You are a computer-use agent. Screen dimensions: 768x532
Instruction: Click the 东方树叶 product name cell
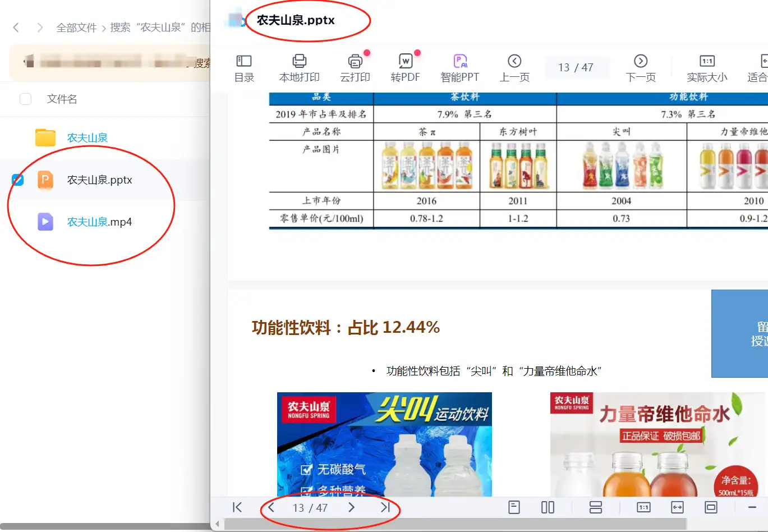point(518,132)
